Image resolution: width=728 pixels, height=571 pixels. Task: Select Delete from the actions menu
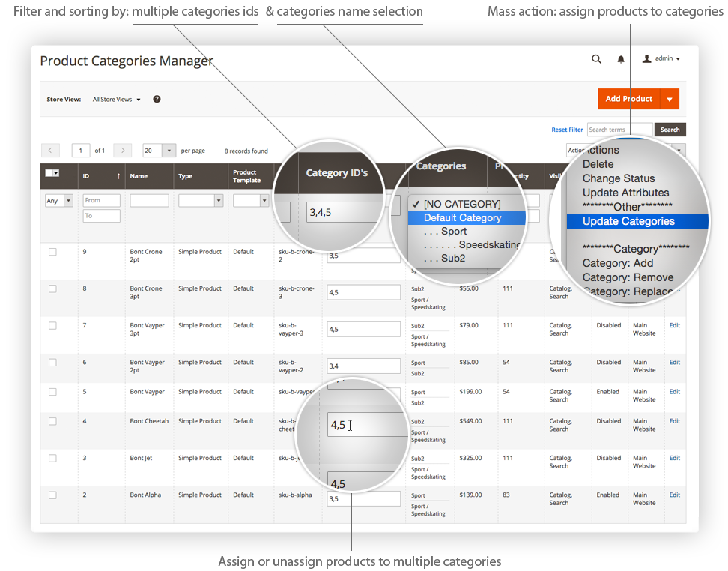[x=598, y=164]
